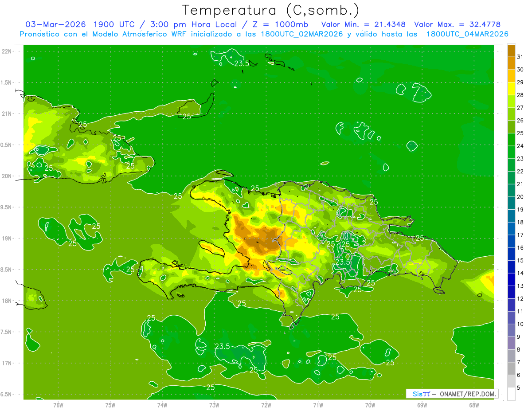Select the "03-Mar-2026" date text
The image size is (532, 411).
point(55,24)
